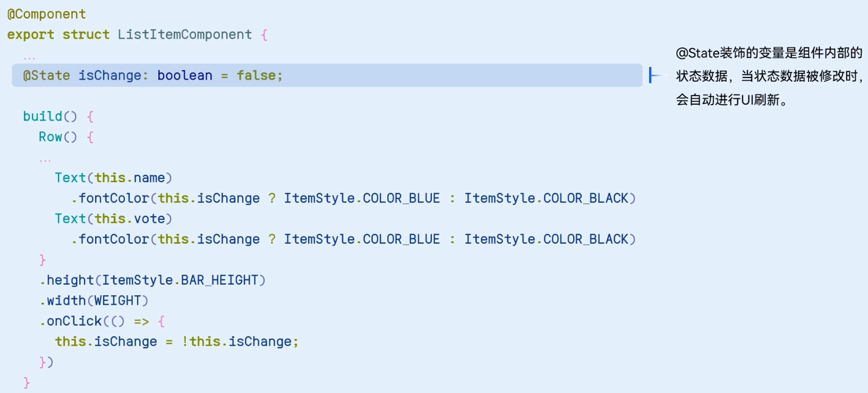This screenshot has width=868, height=393.
Task: Click second ItemStyle.COLOR_BLACK constant
Action: tap(547, 240)
